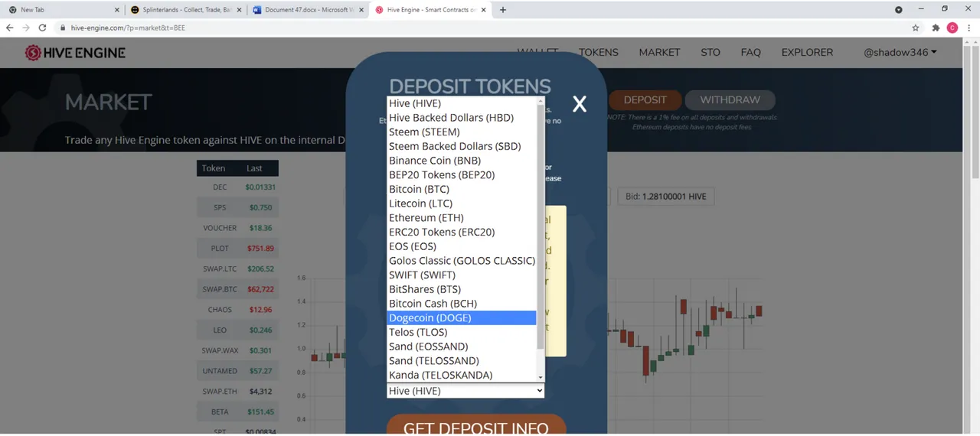Viewport: 980px width, 436px height.
Task: Open the STO menu item
Action: pyautogui.click(x=710, y=53)
